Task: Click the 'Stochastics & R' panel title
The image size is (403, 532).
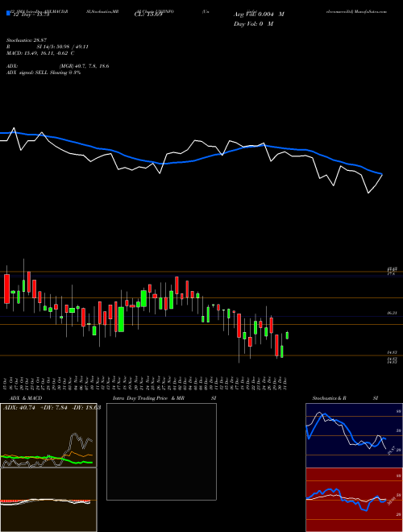Action: pos(329,398)
